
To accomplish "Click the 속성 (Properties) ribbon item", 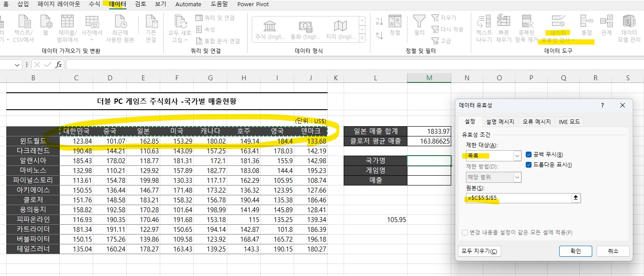I will click(x=205, y=29).
